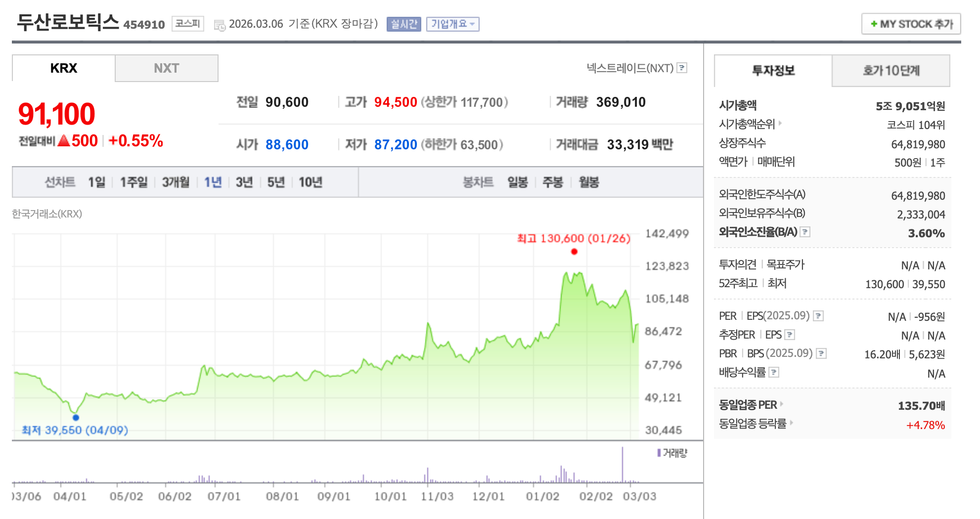The image size is (980, 519).
Task: Click the 코스피 market badge
Action: point(188,23)
